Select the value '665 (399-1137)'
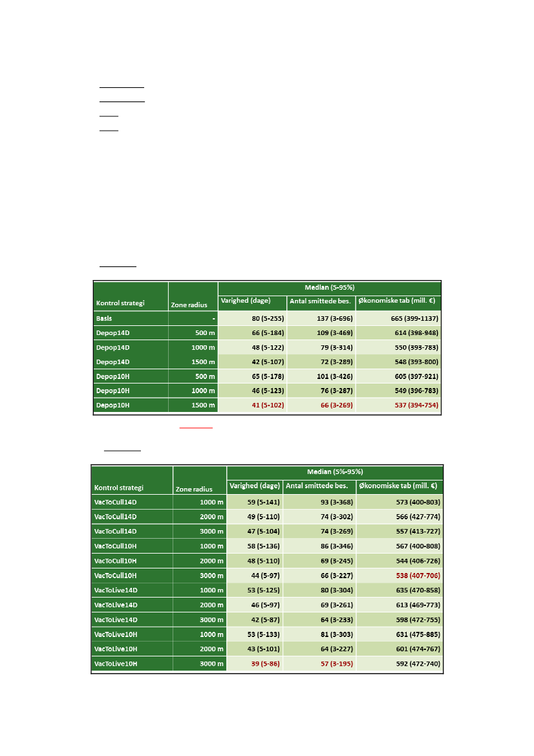This screenshot has width=534, height=756. pos(414,319)
